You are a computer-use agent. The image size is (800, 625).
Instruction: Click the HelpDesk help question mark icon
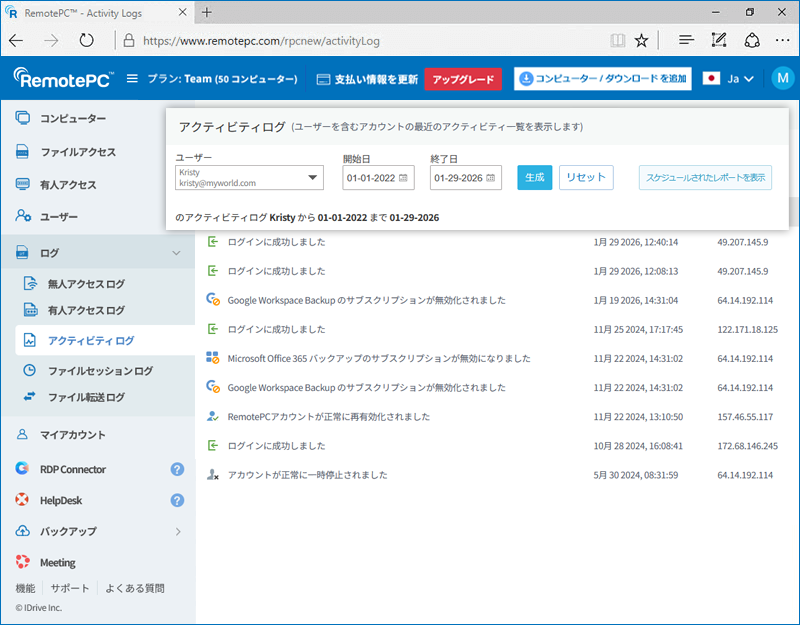point(177,500)
